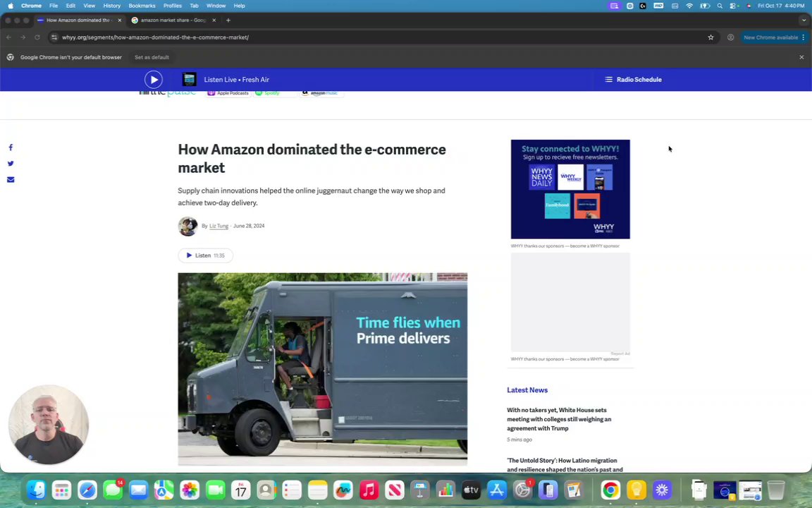Viewport: 812px width, 508px height.
Task: Go forward in browser history
Action: (x=23, y=37)
